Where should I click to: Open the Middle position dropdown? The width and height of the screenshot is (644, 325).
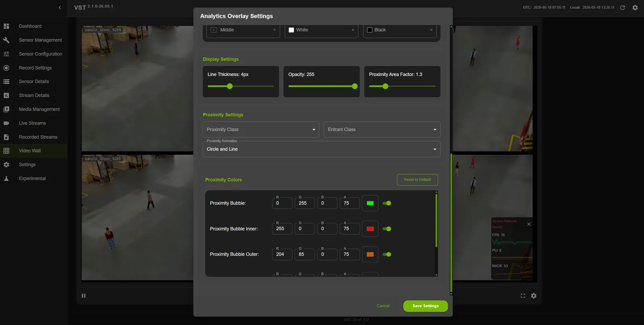coord(243,30)
